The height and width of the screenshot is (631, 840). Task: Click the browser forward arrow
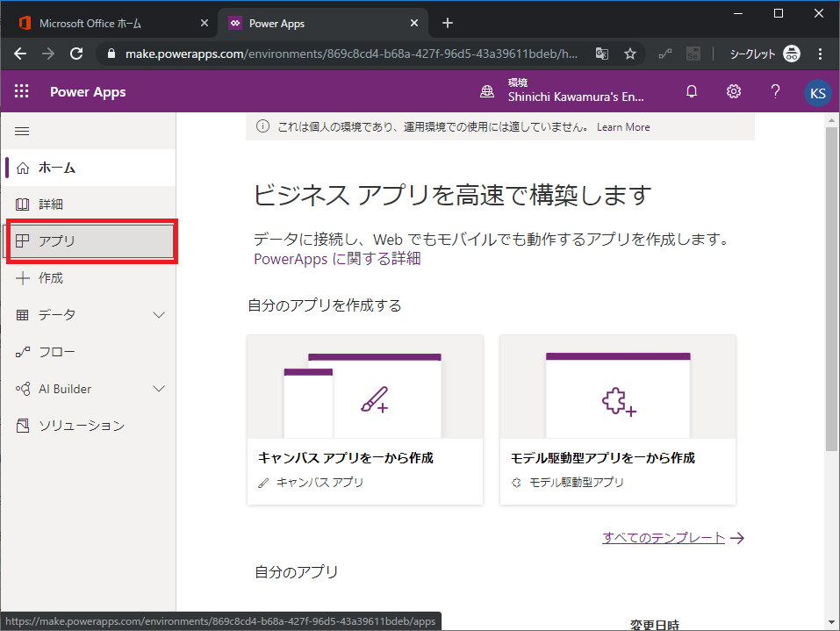tap(48, 54)
